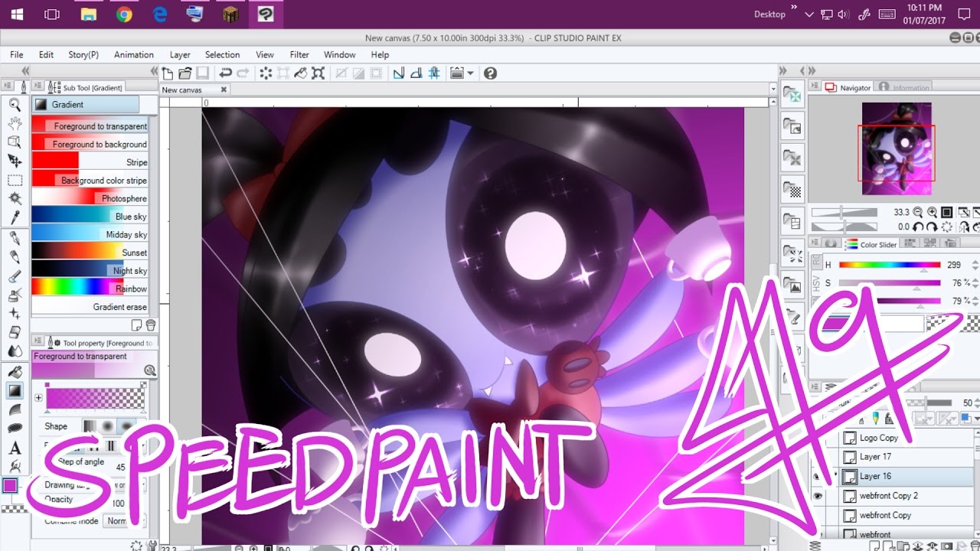Select the Auto select magic wand tool
Image resolution: width=980 pixels, height=551 pixels.
pos(15,198)
